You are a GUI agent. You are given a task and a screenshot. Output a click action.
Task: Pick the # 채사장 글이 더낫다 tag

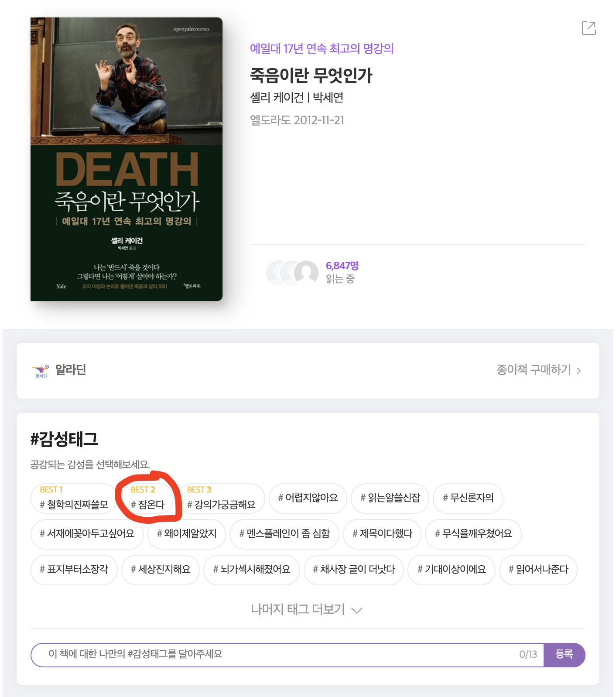pos(354,570)
